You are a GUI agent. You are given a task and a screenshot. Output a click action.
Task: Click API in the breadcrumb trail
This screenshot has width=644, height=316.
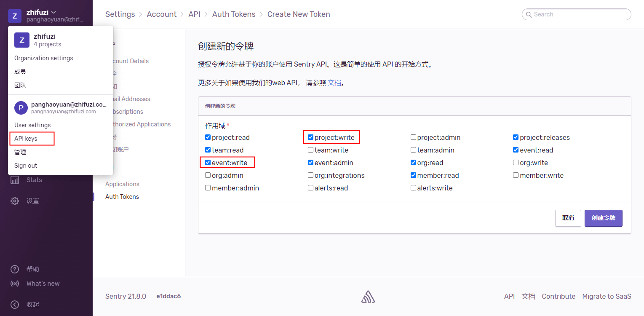(x=194, y=14)
